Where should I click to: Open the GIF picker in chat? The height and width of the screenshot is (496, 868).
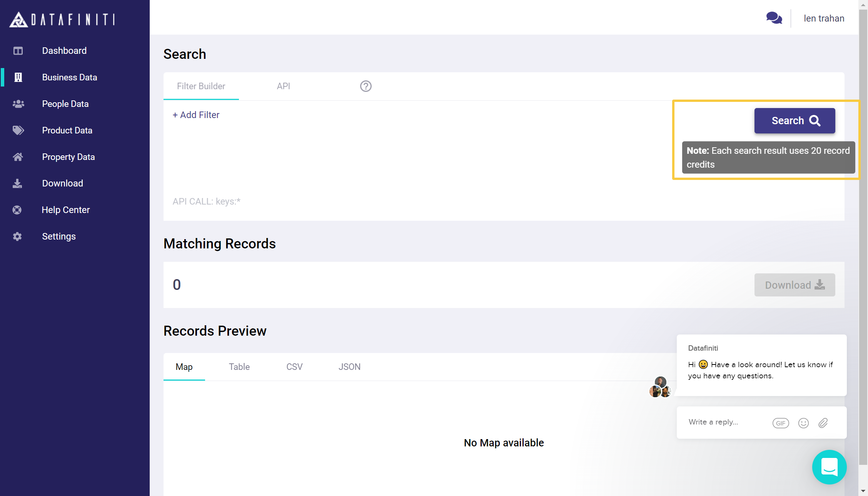pyautogui.click(x=781, y=423)
